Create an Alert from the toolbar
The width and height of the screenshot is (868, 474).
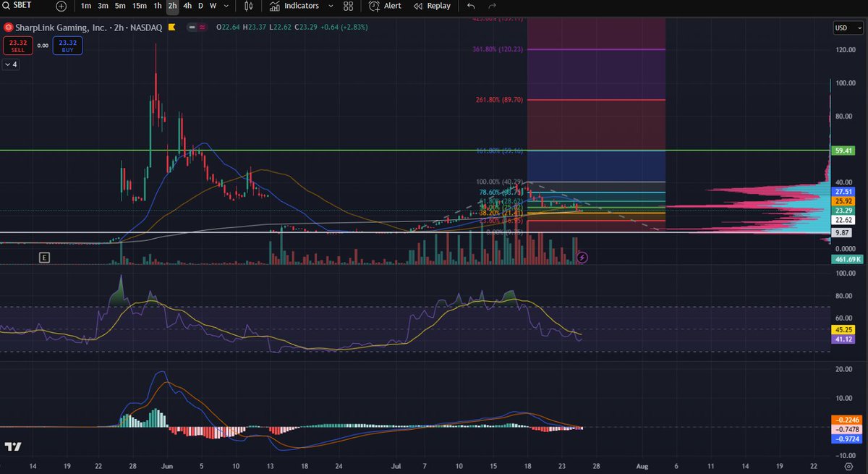(x=385, y=6)
